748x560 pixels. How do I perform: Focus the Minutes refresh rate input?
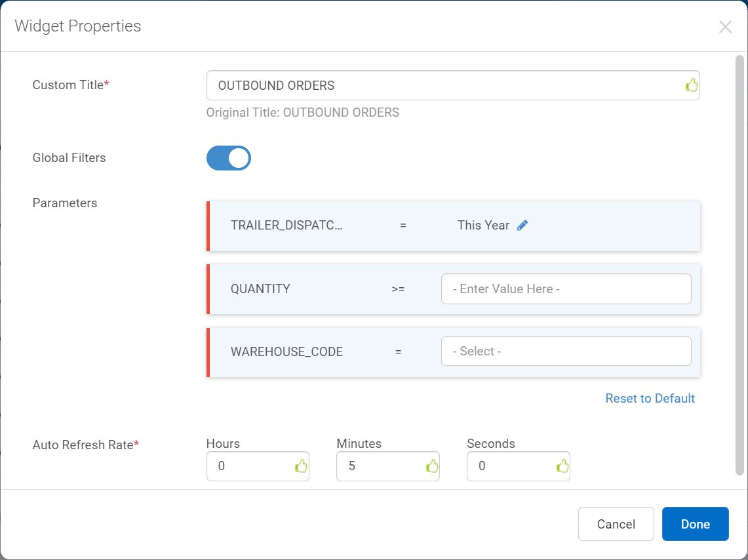pos(379,466)
